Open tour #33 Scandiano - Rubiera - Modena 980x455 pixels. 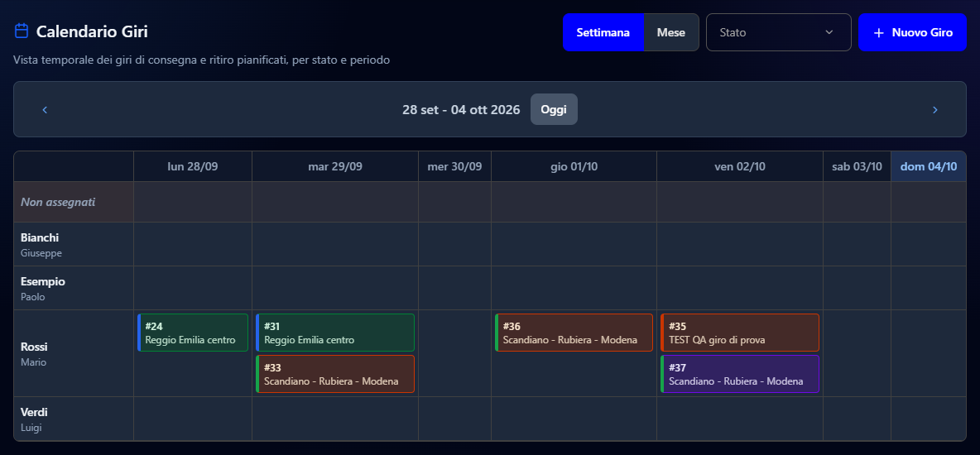[x=335, y=375]
